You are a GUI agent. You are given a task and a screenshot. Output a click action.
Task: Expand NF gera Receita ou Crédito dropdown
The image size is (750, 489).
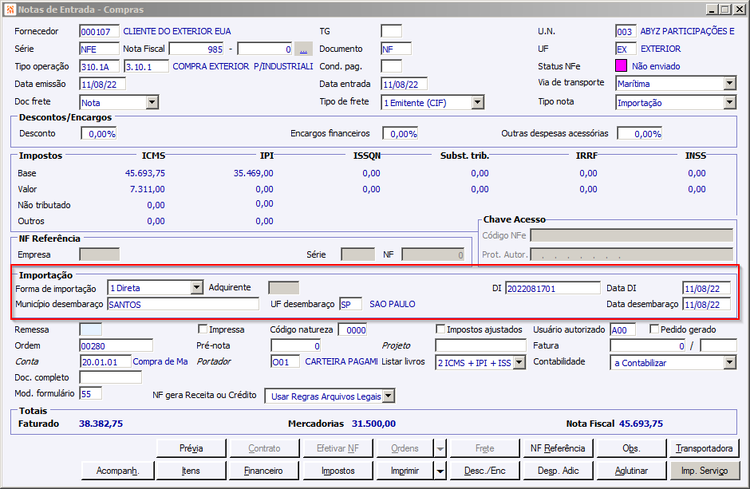tap(388, 396)
